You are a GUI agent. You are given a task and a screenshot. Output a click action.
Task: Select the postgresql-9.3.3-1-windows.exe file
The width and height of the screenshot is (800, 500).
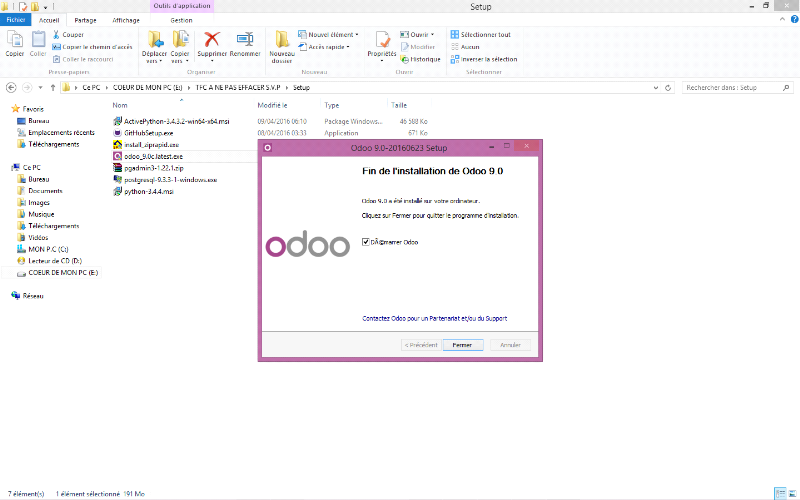pos(170,180)
